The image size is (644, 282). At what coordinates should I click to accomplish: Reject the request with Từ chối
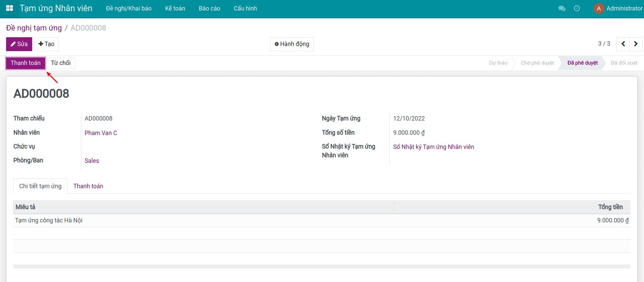(61, 63)
